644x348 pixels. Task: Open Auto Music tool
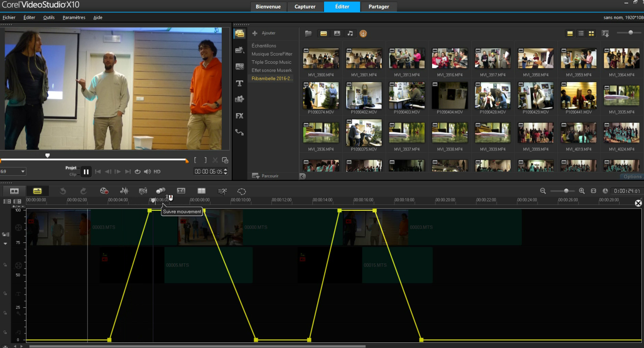pos(143,191)
